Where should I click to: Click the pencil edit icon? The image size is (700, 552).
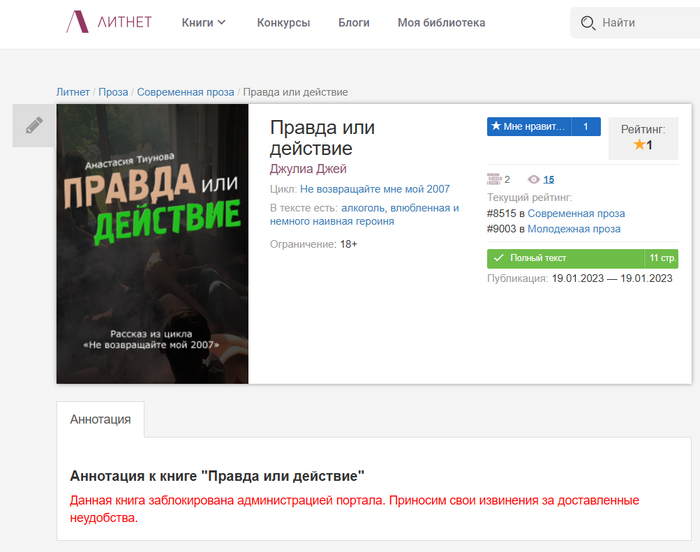coord(34,125)
